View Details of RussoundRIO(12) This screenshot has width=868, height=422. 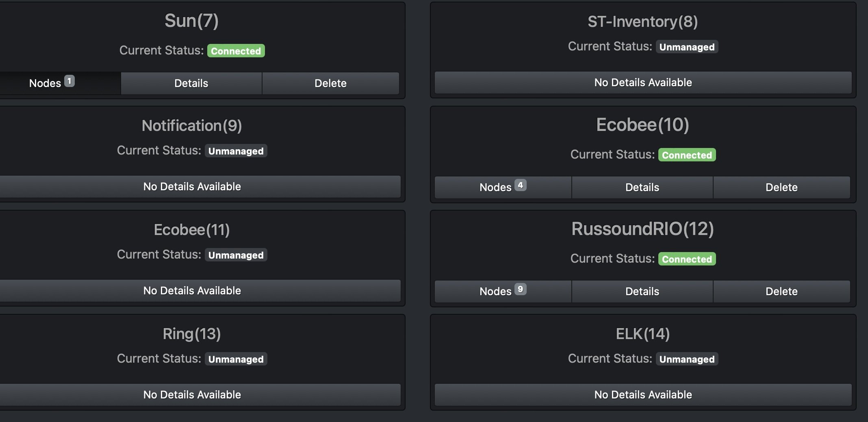point(642,291)
